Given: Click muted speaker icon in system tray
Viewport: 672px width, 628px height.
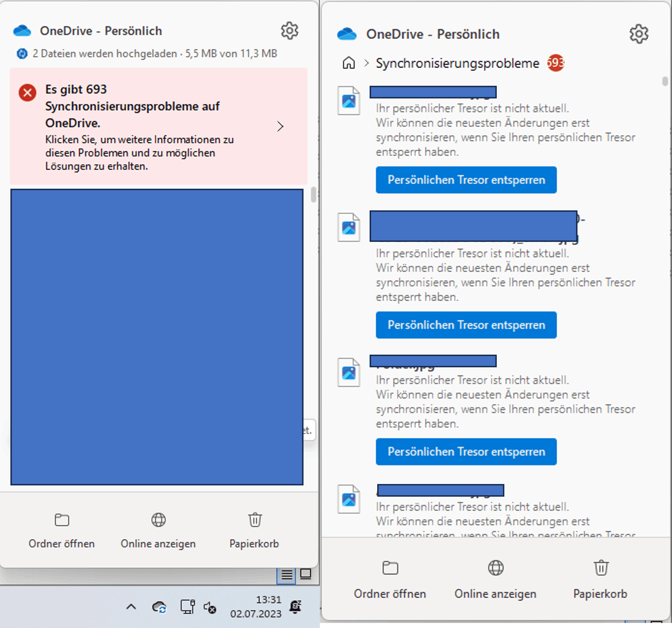Looking at the screenshot, I should [210, 607].
